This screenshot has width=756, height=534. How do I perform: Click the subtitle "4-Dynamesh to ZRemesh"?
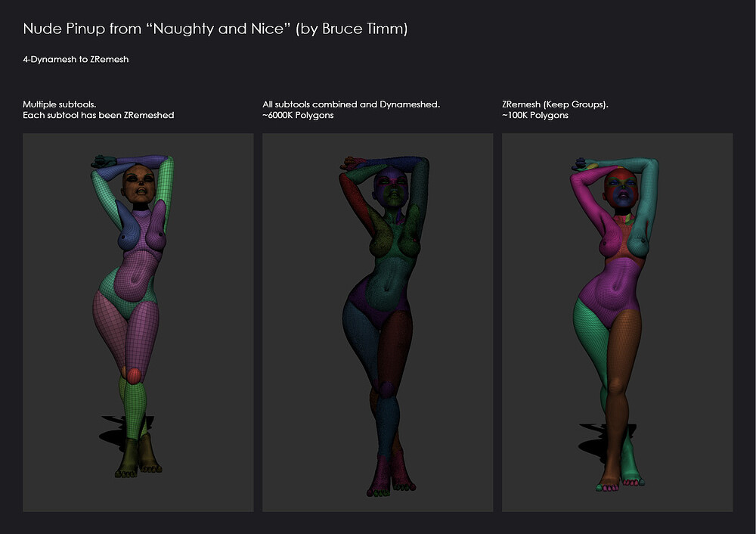pyautogui.click(x=76, y=59)
